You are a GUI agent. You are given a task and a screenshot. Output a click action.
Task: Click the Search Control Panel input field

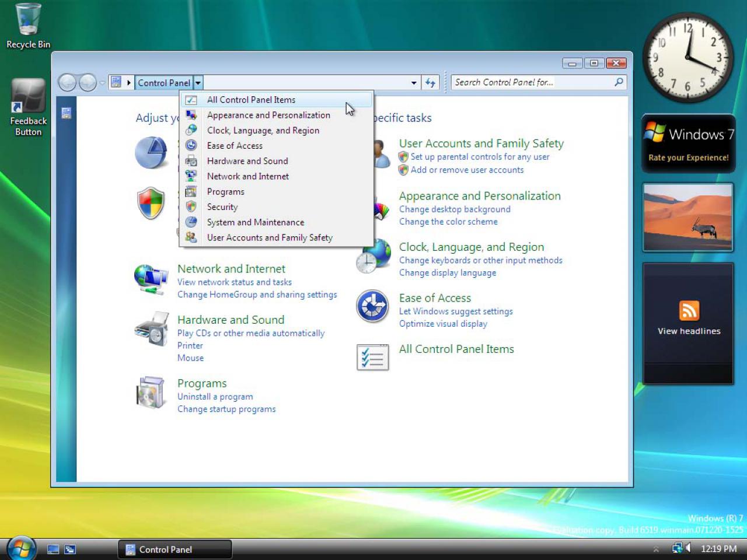click(531, 82)
